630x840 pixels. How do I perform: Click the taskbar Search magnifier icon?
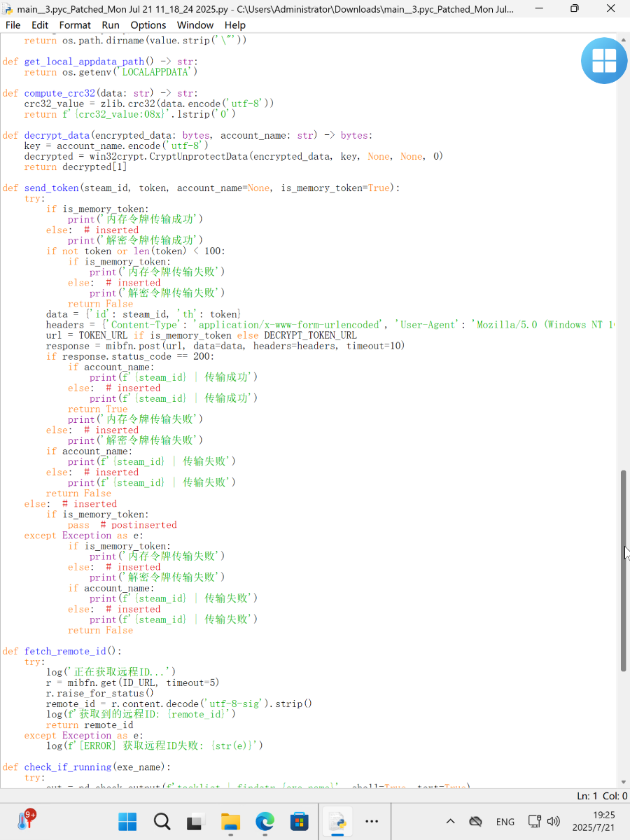coord(162,821)
